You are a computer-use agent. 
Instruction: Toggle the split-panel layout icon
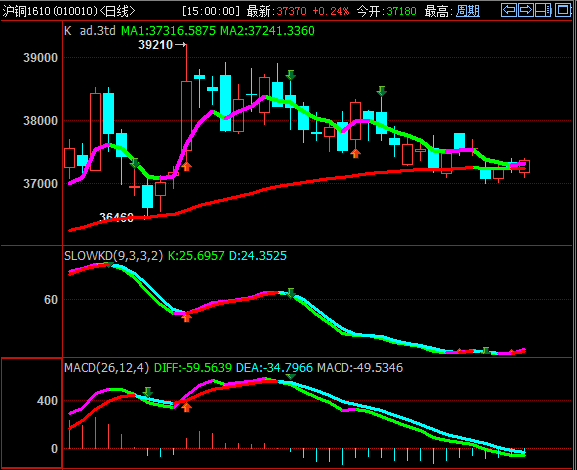pos(544,10)
